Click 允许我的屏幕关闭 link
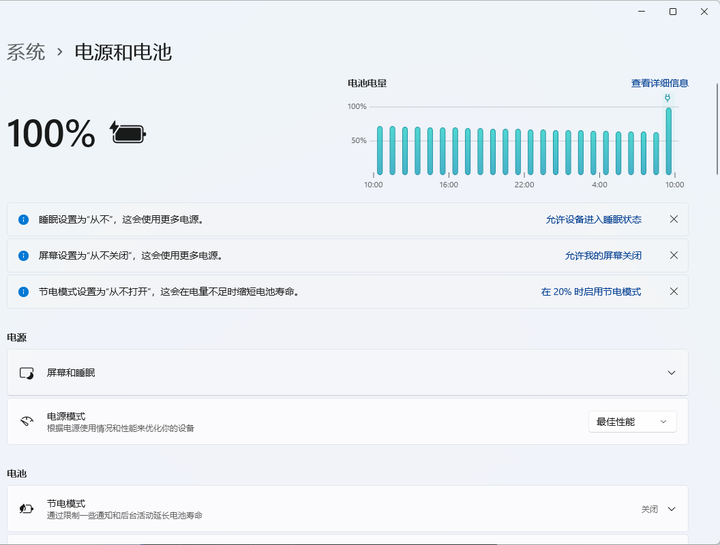Viewport: 720px width, 545px height. pyautogui.click(x=603, y=255)
